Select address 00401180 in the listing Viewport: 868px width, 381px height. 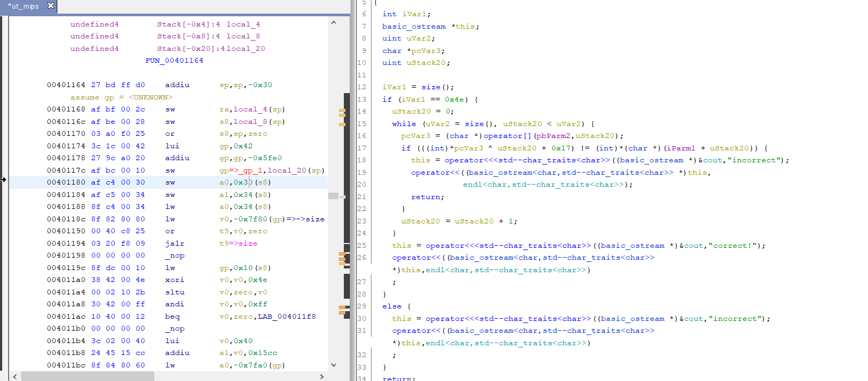66,182
